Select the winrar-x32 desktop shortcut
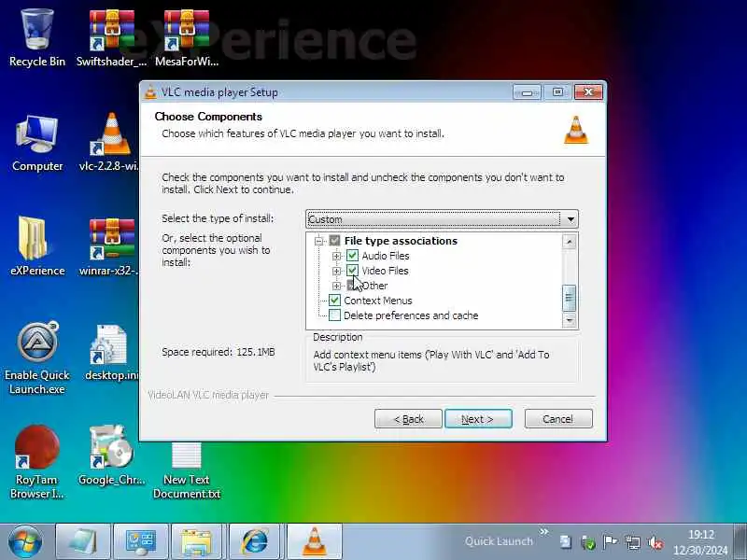 111,246
